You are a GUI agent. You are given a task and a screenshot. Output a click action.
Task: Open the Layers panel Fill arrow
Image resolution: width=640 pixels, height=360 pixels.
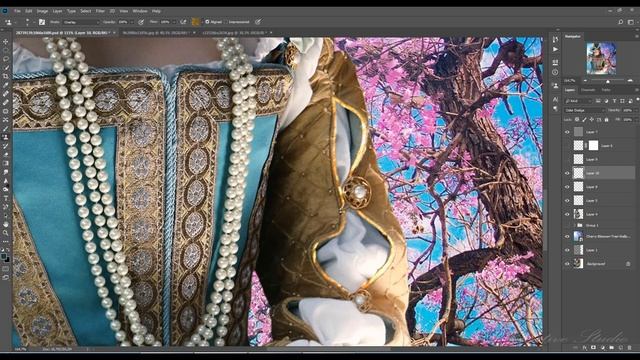(x=636, y=120)
